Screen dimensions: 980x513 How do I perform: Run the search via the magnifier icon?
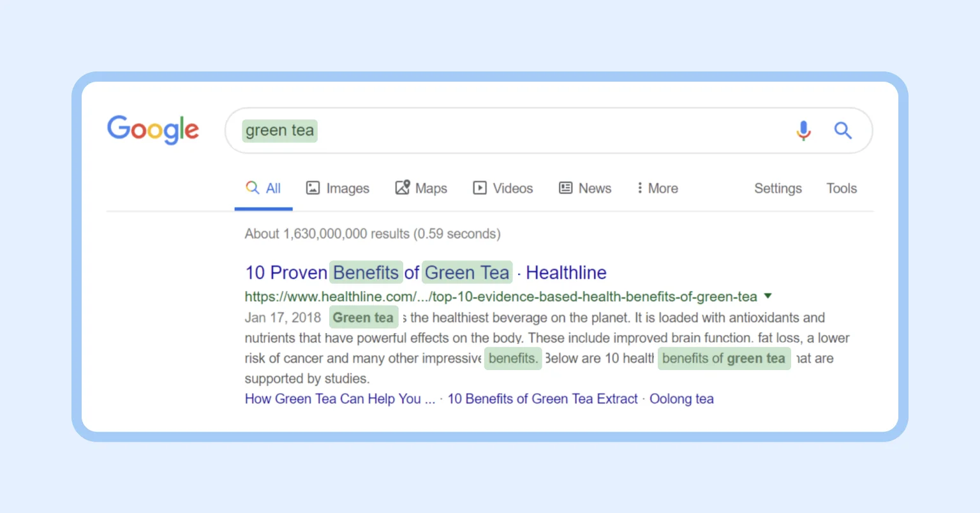tap(843, 130)
